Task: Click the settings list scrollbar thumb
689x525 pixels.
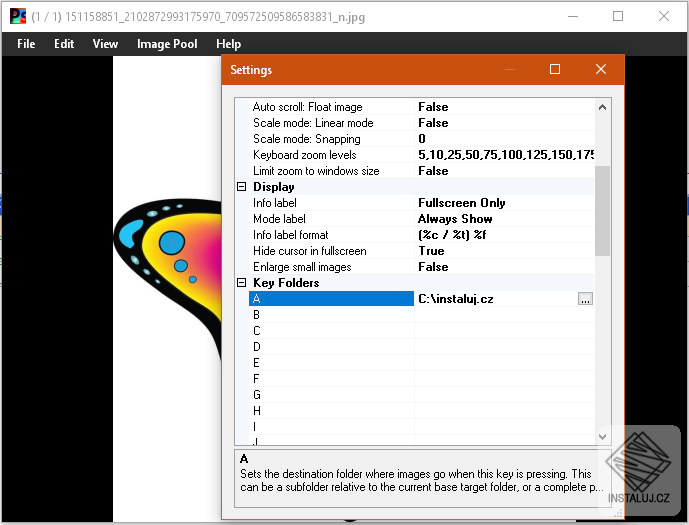Action: point(602,211)
